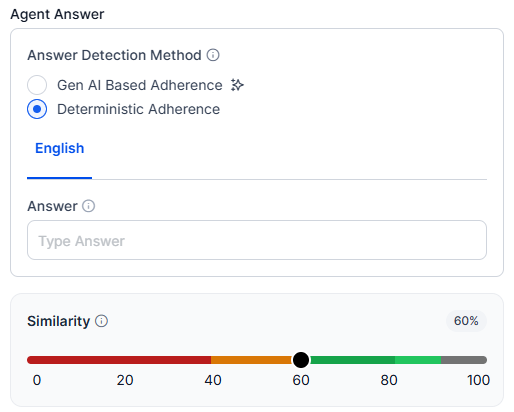
Task: Click the info icon beside Similarity
Action: click(101, 321)
